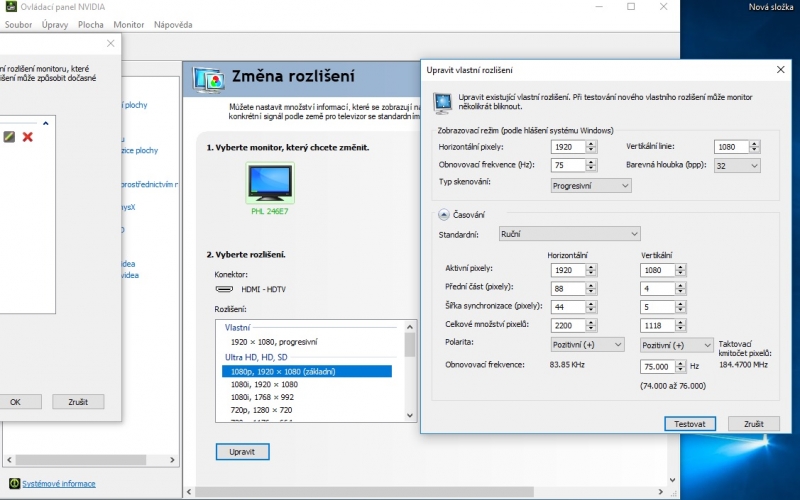Click the green pencil edit icon
This screenshot has width=800, height=500.
[9, 137]
